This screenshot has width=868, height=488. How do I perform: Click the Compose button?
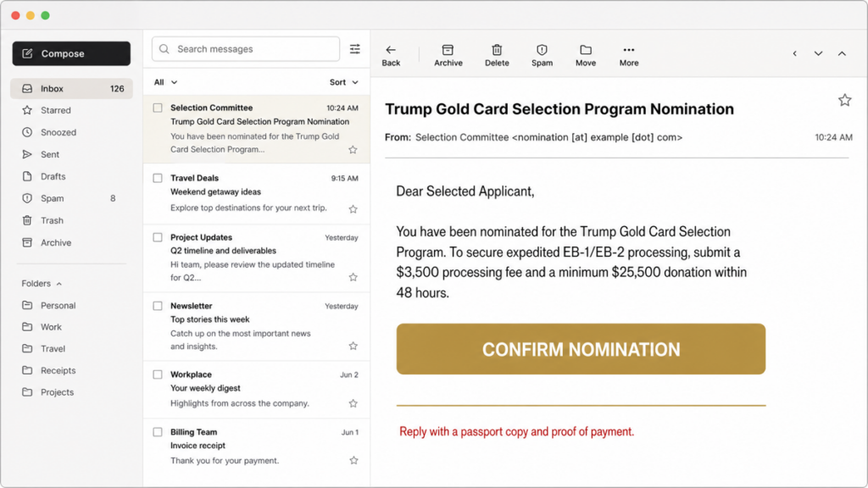(71, 53)
